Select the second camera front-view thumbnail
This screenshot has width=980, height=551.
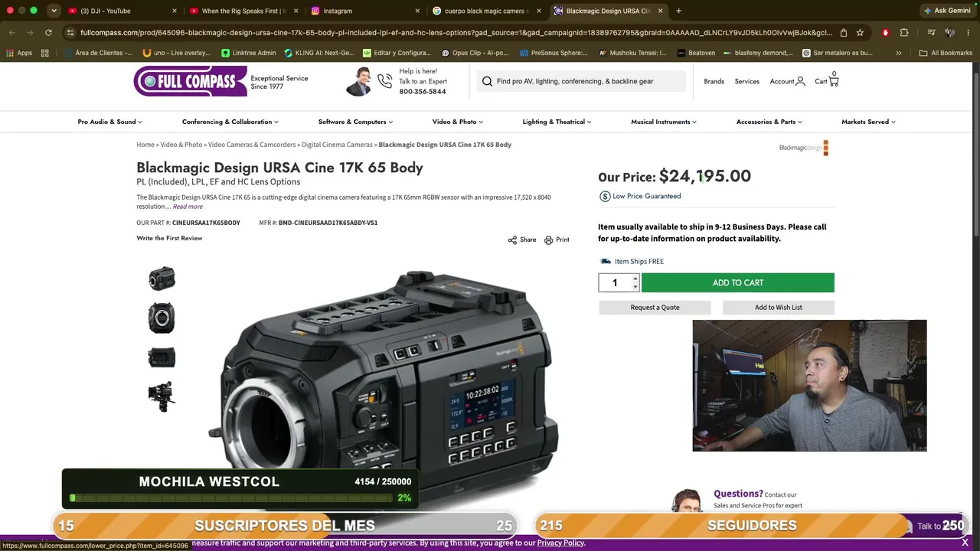[162, 318]
